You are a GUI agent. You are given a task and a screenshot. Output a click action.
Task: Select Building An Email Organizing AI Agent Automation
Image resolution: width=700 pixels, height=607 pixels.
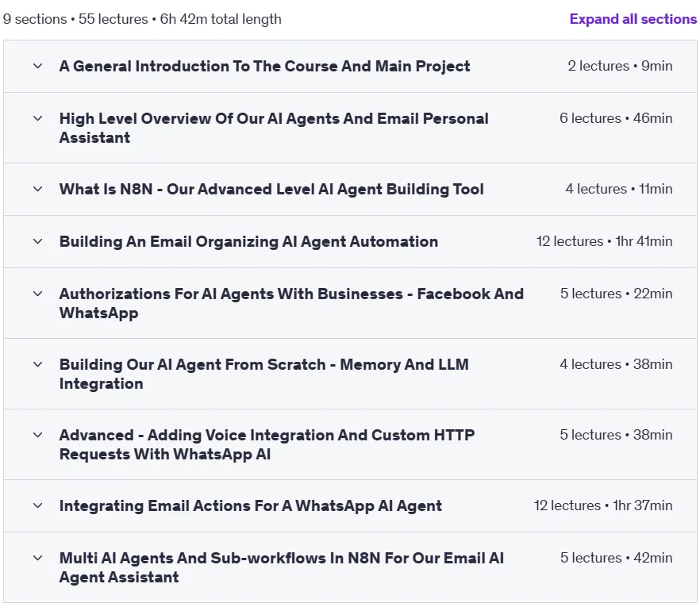[x=248, y=241]
